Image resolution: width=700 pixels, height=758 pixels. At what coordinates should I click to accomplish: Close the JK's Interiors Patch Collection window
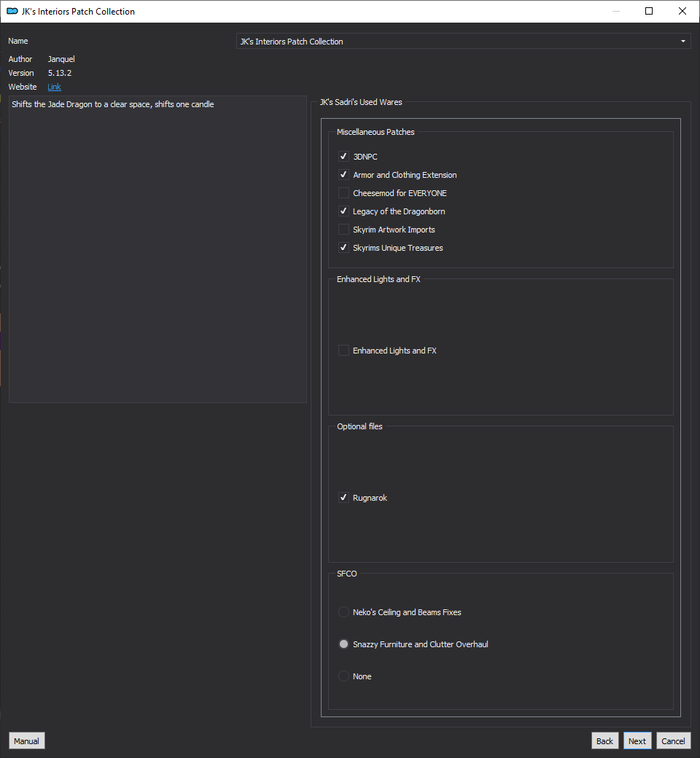(x=682, y=11)
